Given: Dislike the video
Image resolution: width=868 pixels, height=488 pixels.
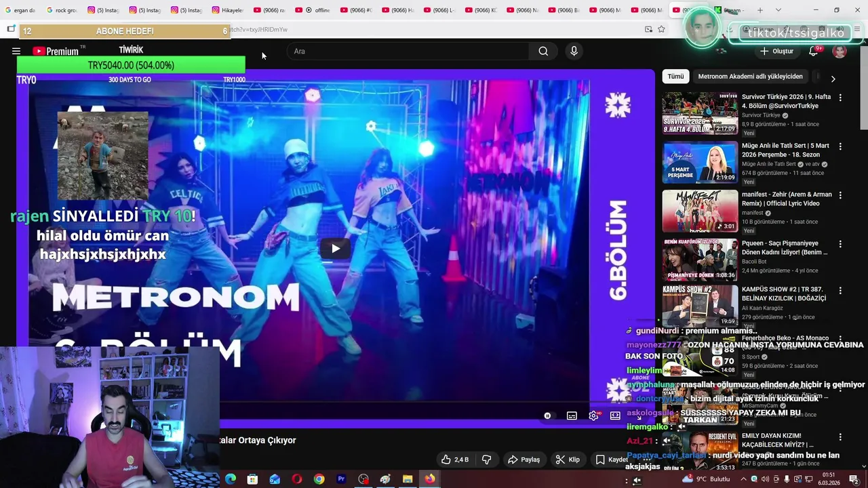Looking at the screenshot, I should [486, 460].
